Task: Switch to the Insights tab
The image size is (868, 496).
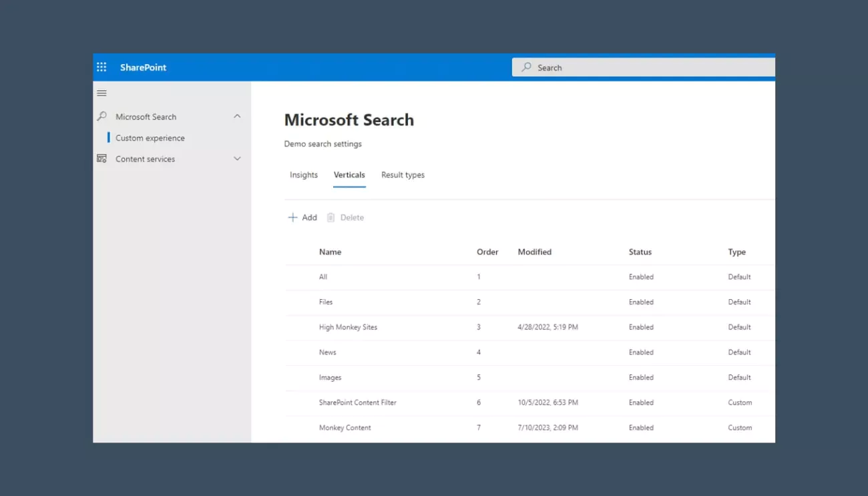Action: click(x=303, y=174)
